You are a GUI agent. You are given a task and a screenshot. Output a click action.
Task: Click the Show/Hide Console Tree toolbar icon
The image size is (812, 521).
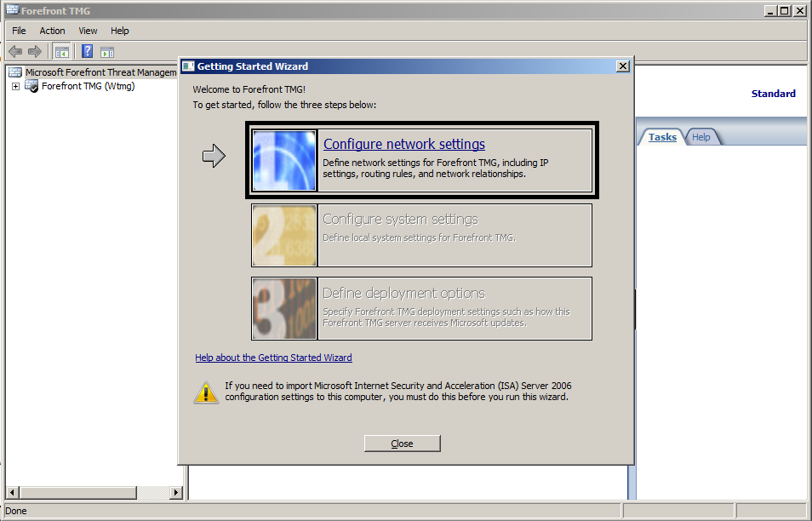click(61, 51)
